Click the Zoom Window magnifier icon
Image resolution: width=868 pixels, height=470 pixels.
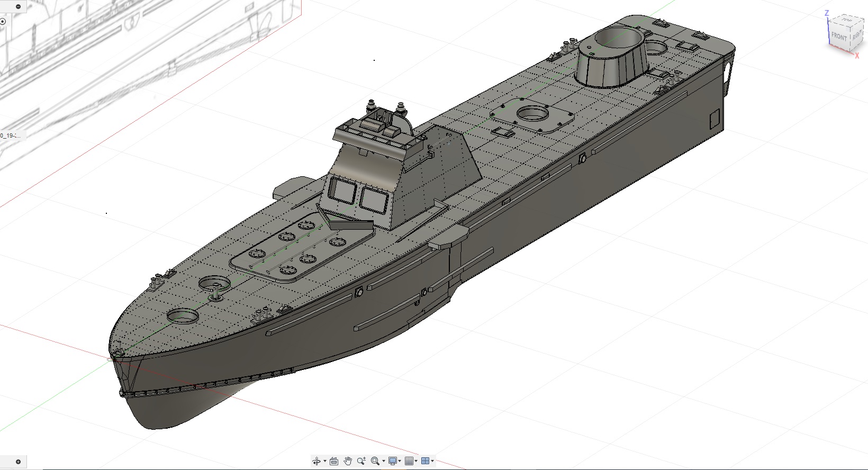(x=375, y=461)
